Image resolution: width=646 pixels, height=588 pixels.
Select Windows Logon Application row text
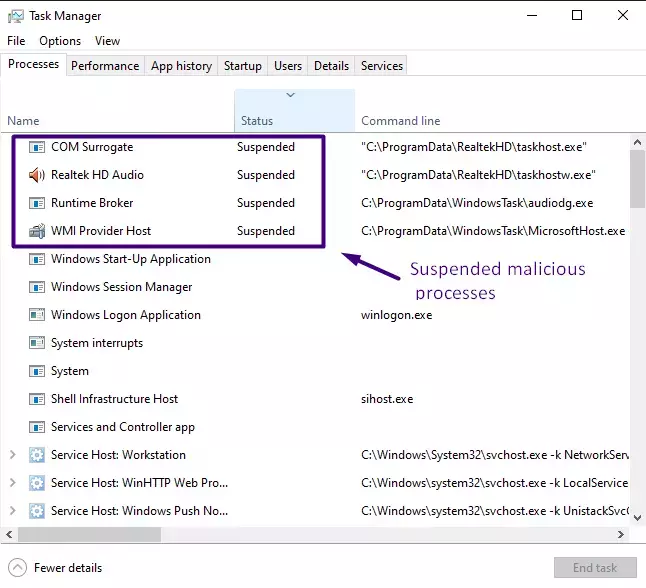click(126, 315)
